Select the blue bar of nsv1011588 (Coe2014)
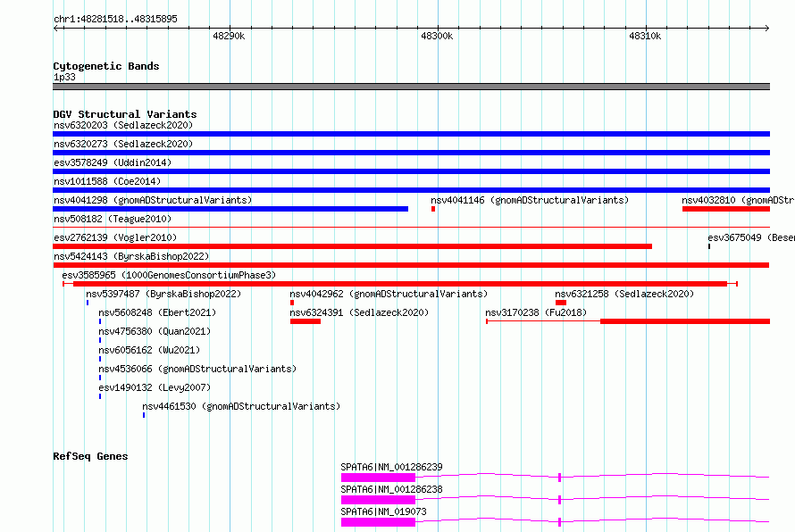Image resolution: width=795 pixels, height=532 pixels. click(411, 190)
